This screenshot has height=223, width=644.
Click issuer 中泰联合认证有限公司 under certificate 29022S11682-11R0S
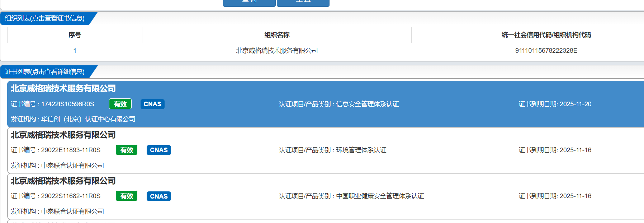click(72, 212)
